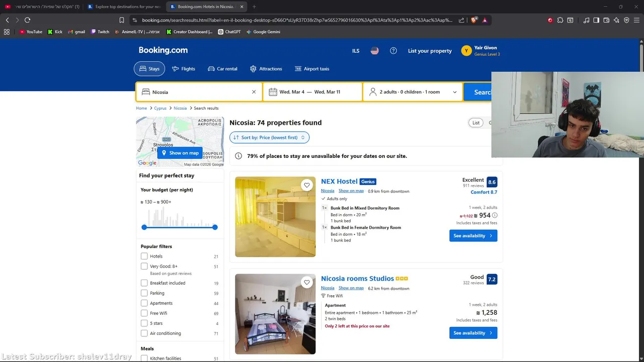Image resolution: width=644 pixels, height=362 pixels.
Task: Check the Kitchen facilities filter
Action: (x=144, y=358)
